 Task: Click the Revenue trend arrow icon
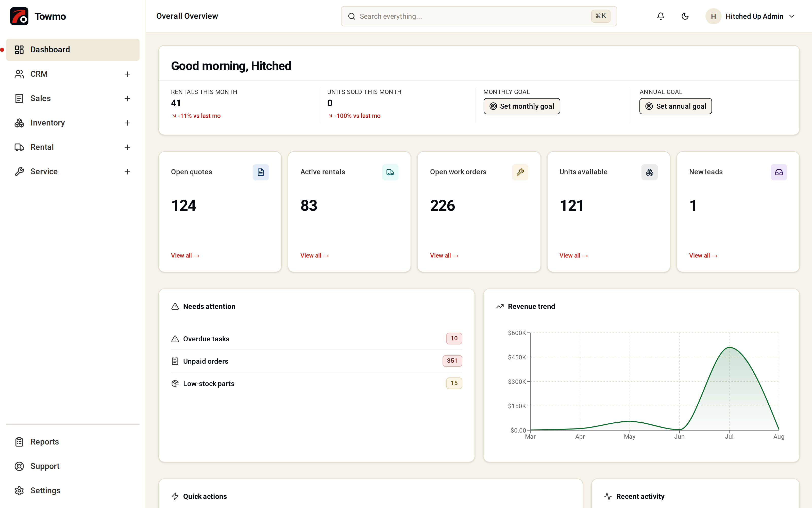[500, 306]
